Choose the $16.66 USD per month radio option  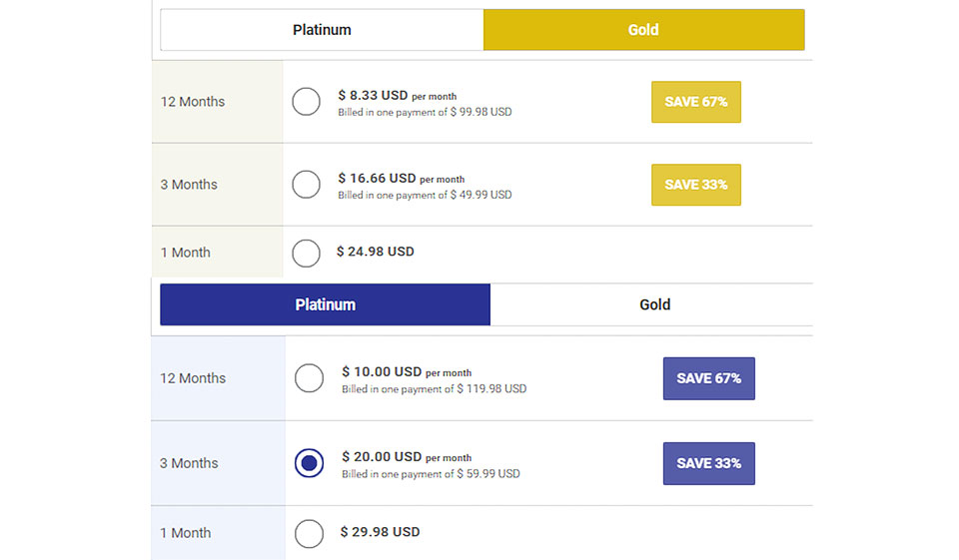click(307, 185)
